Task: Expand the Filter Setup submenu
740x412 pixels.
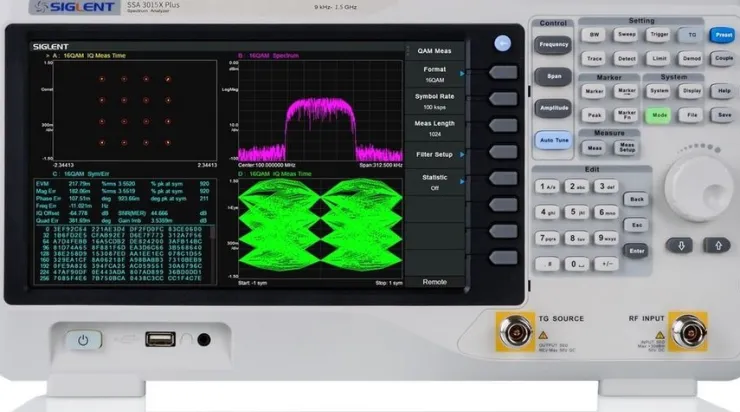Action: click(x=435, y=154)
